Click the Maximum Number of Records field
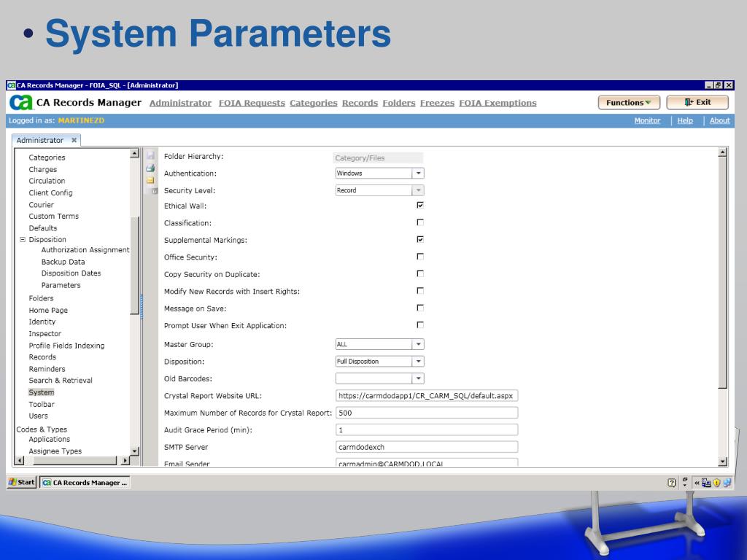 [427, 413]
